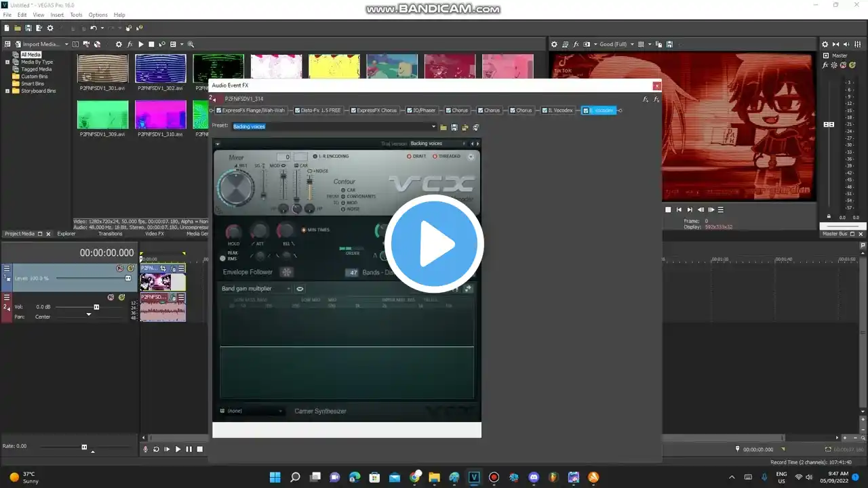This screenshot has height=488, width=868.
Task: Select the All Media bin
Action: (x=31, y=55)
